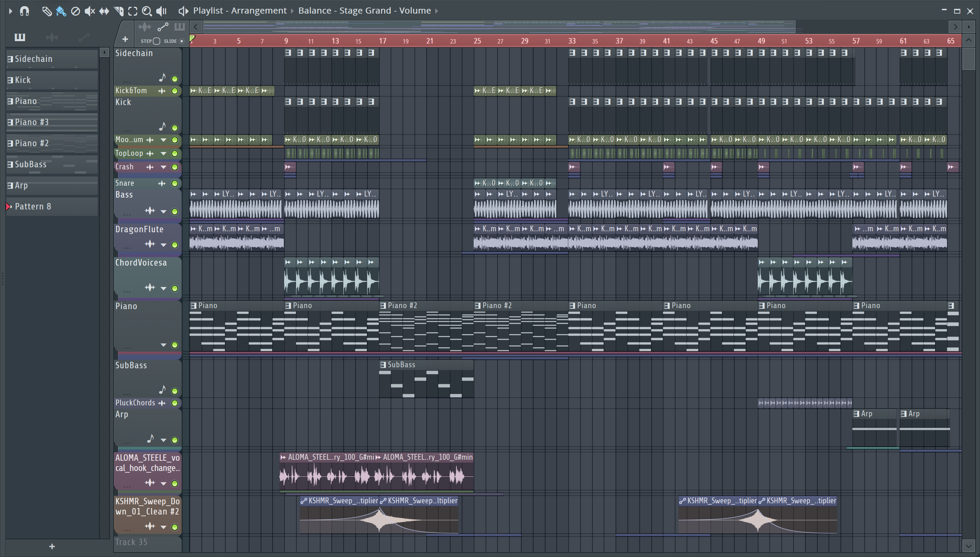The height and width of the screenshot is (557, 980).
Task: Select the Mute tool
Action: (89, 11)
